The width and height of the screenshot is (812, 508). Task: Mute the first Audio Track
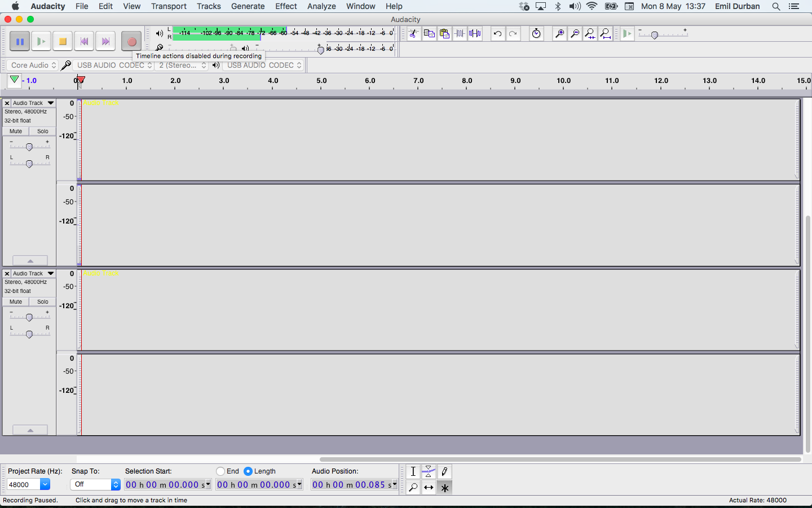[x=16, y=131]
